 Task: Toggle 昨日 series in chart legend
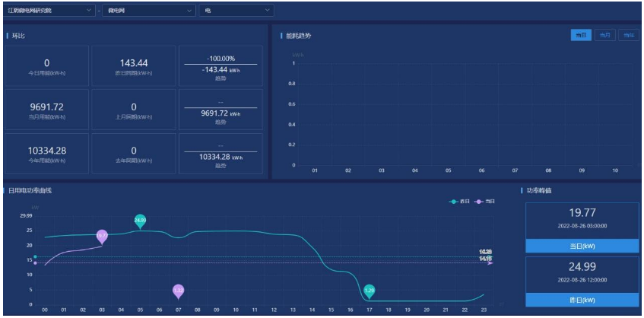pyautogui.click(x=458, y=201)
